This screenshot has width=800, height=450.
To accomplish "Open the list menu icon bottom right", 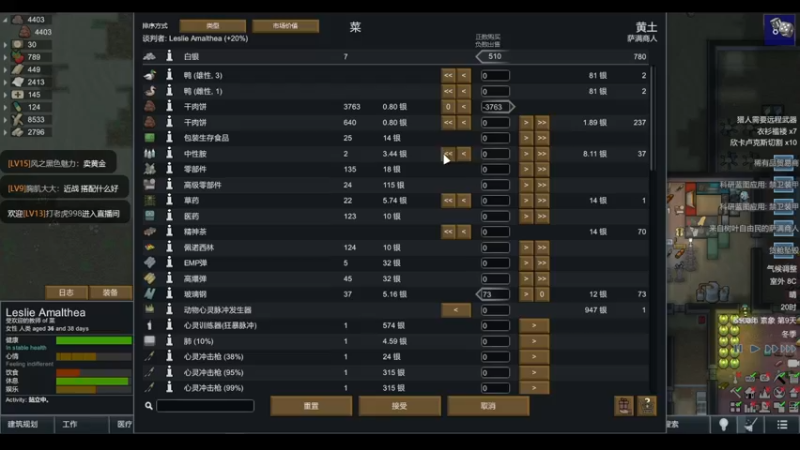I will pyautogui.click(x=782, y=424).
